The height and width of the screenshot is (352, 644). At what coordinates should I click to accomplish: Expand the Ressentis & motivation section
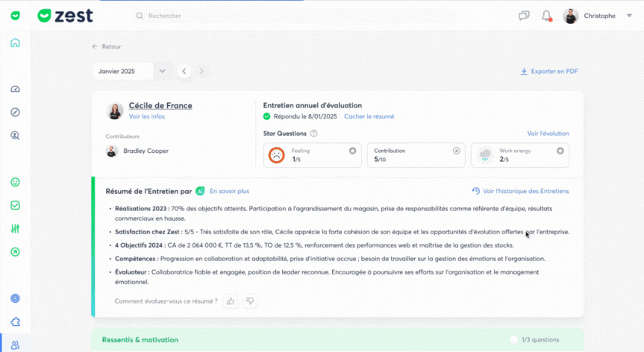(x=336, y=339)
